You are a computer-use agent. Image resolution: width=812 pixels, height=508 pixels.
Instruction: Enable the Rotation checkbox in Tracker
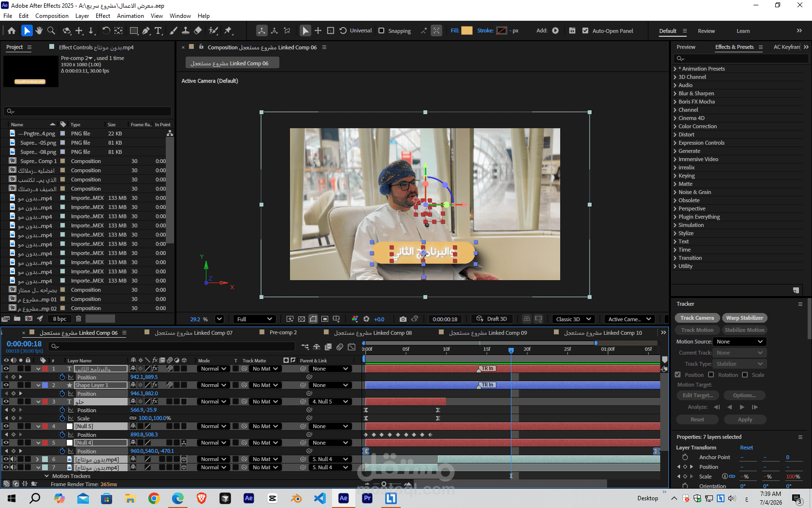point(711,374)
